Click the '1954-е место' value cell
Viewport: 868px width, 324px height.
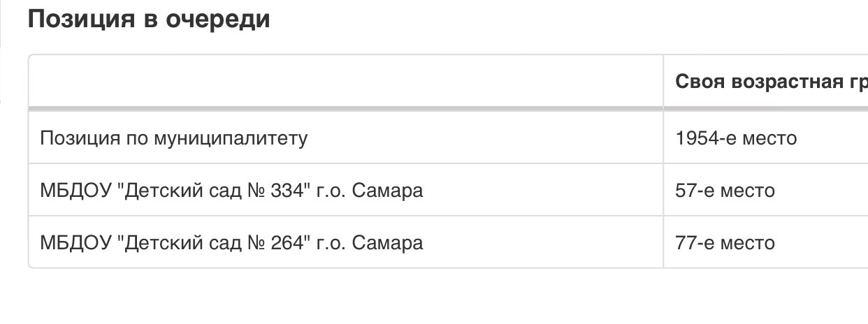[765, 138]
